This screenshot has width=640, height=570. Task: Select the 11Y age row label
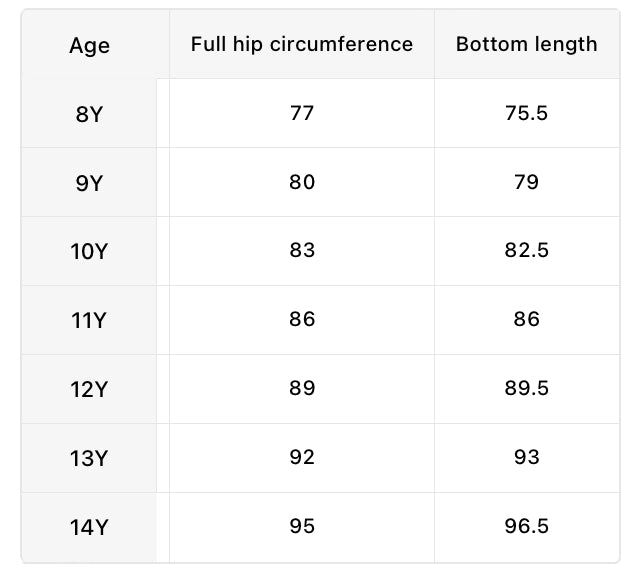tap(89, 321)
